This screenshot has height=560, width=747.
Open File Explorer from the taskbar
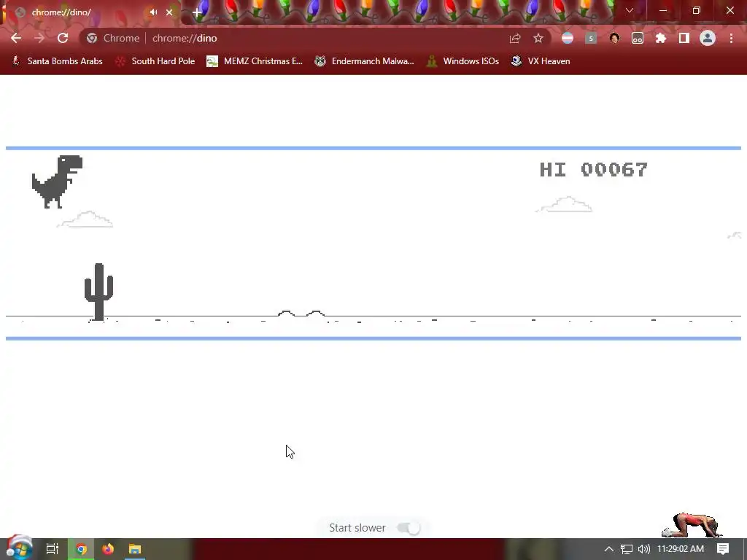click(135, 549)
